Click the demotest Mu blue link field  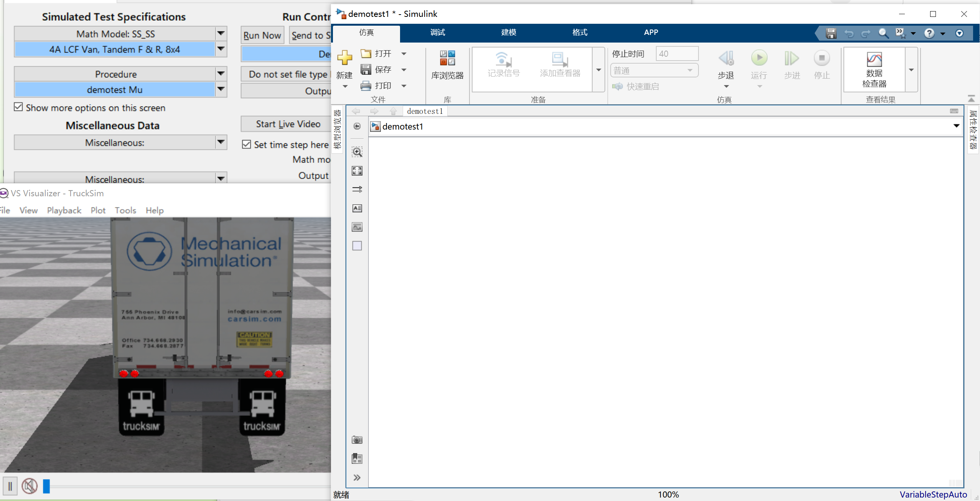[115, 89]
